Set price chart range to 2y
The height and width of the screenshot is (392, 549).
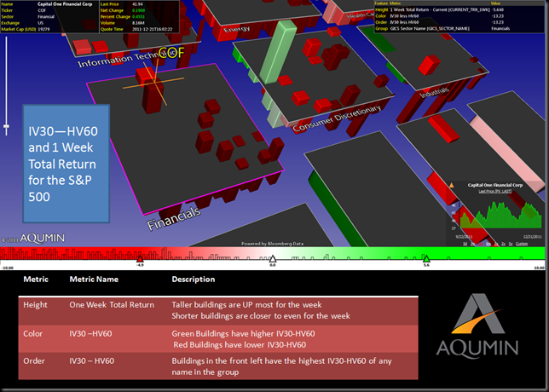coord(503,244)
